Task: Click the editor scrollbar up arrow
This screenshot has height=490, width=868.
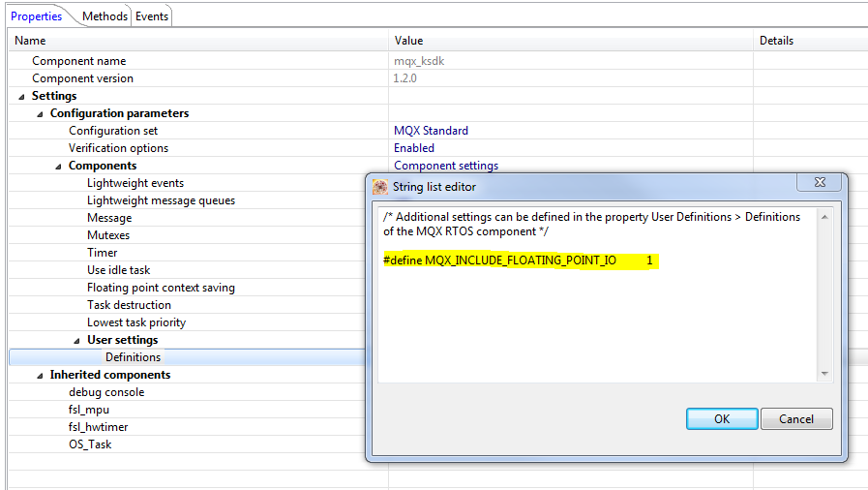Action: (824, 217)
